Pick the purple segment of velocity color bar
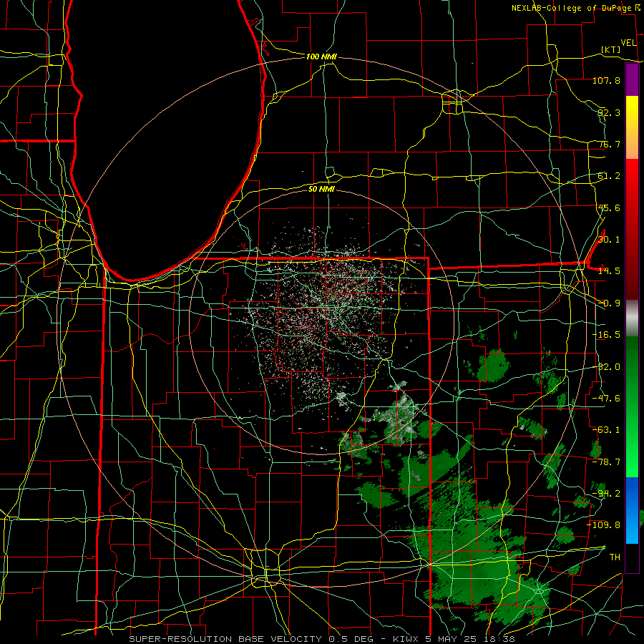The width and height of the screenshot is (644, 644). [x=632, y=79]
